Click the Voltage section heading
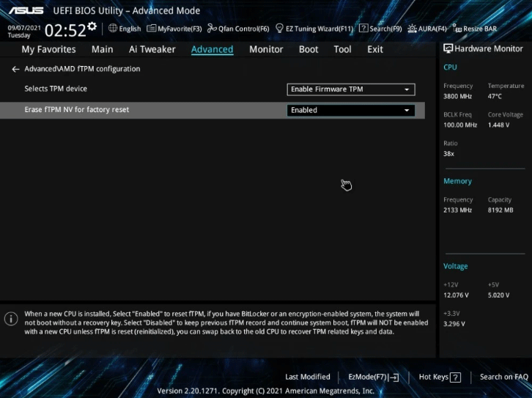This screenshot has width=532, height=398. click(x=455, y=266)
